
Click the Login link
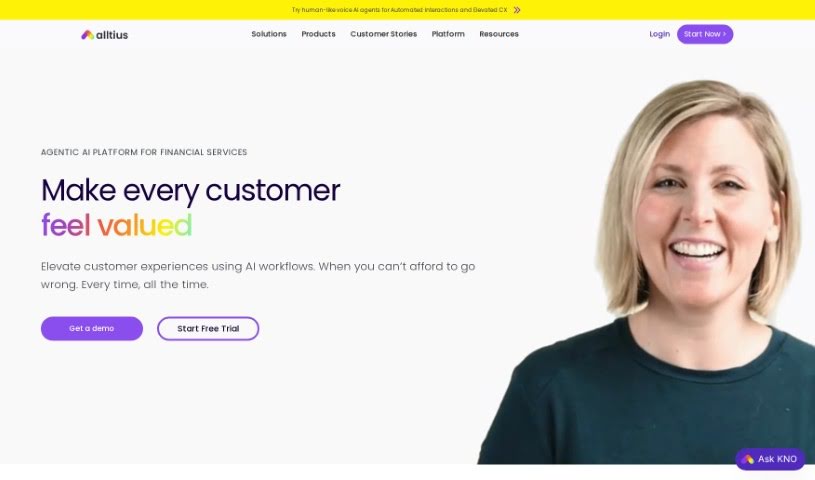[659, 34]
